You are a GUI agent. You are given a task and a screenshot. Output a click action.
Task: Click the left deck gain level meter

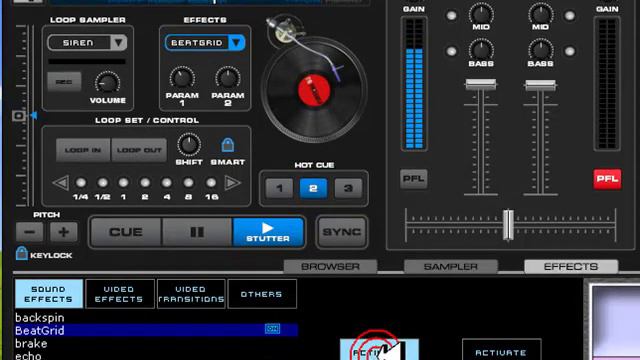click(414, 84)
